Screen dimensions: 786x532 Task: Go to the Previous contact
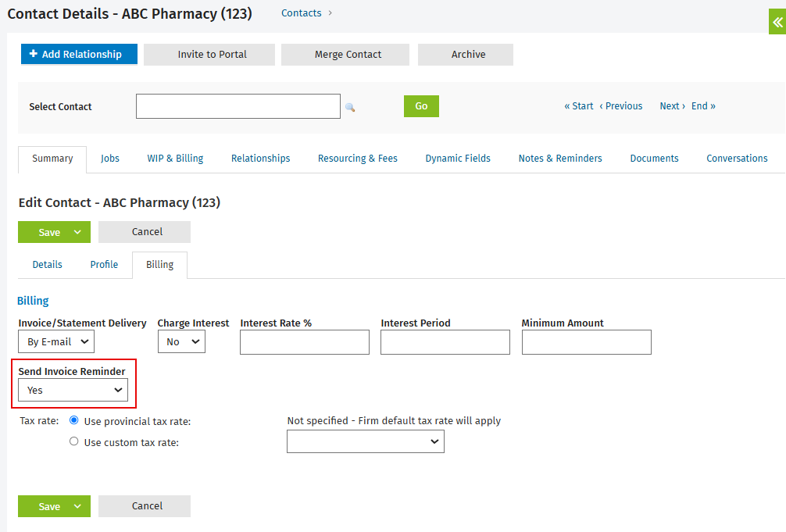click(621, 106)
